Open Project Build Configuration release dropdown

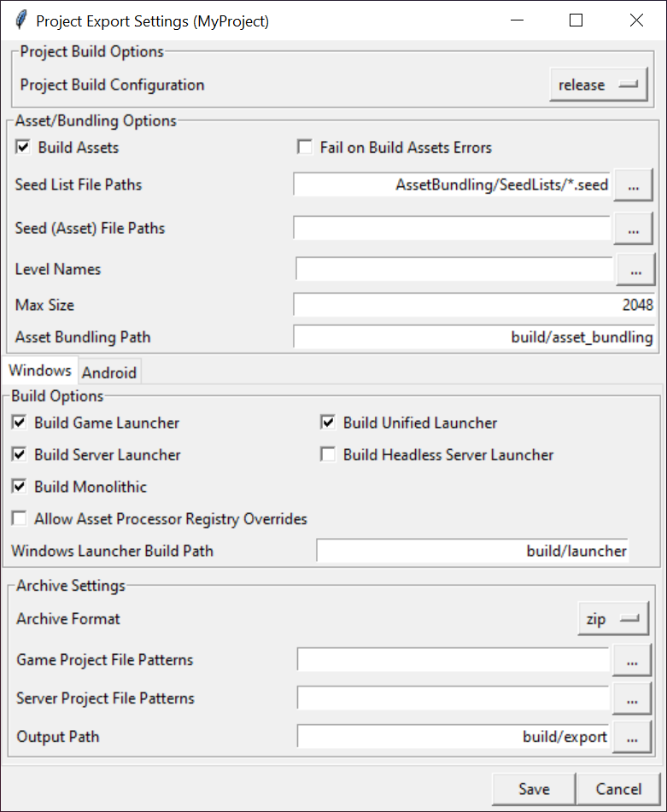click(x=598, y=85)
